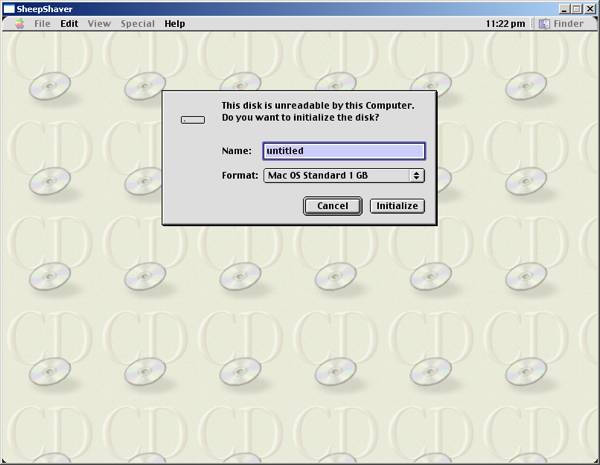
Task: Open the Format pop-up menu
Action: pyautogui.click(x=343, y=175)
